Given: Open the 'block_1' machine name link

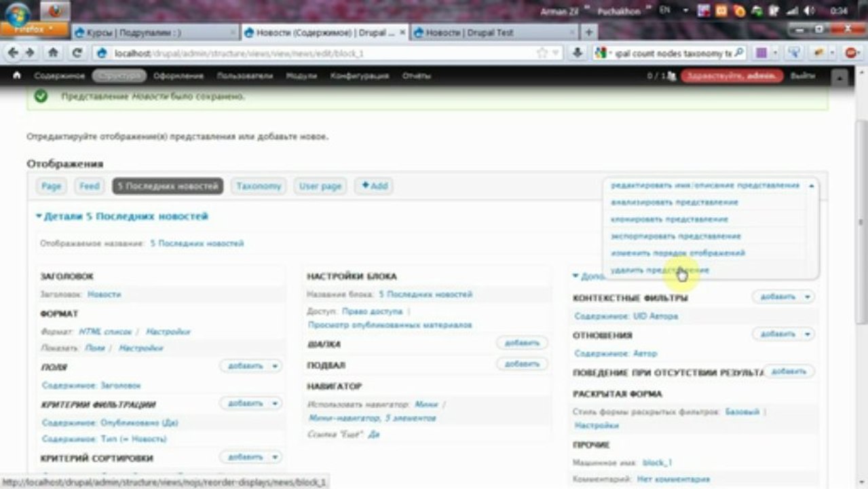Looking at the screenshot, I should tap(657, 463).
